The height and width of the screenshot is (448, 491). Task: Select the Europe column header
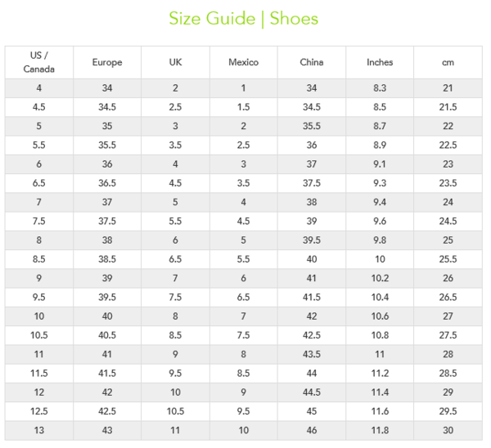(107, 62)
